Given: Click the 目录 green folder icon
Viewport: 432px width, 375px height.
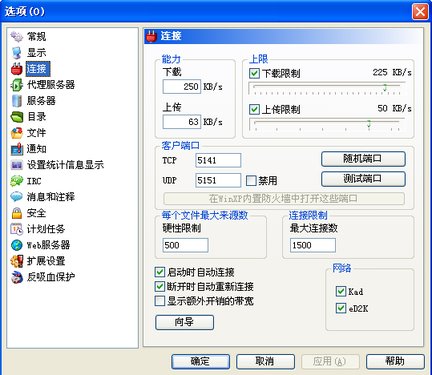Looking at the screenshot, I should point(17,117).
